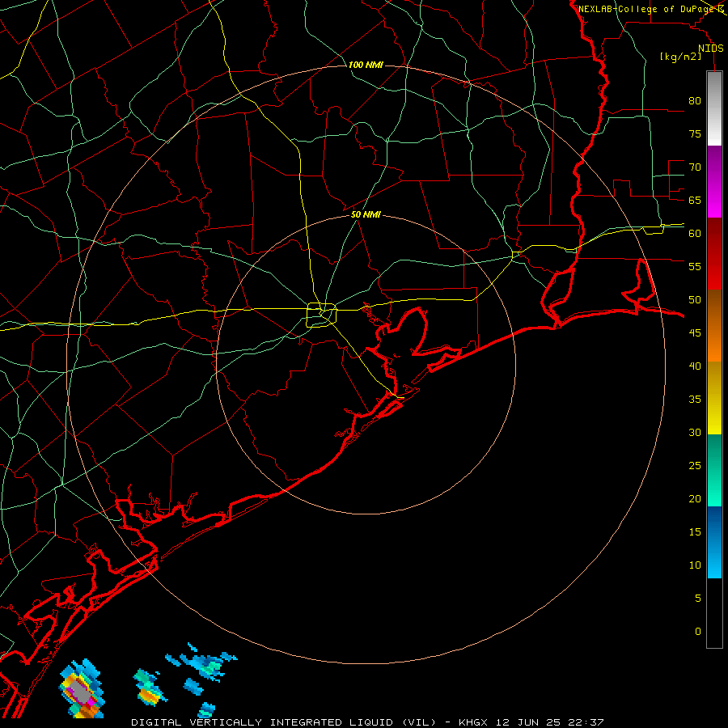Click the NIDS label
Image resolution: width=728 pixels, height=728 pixels.
(x=710, y=49)
